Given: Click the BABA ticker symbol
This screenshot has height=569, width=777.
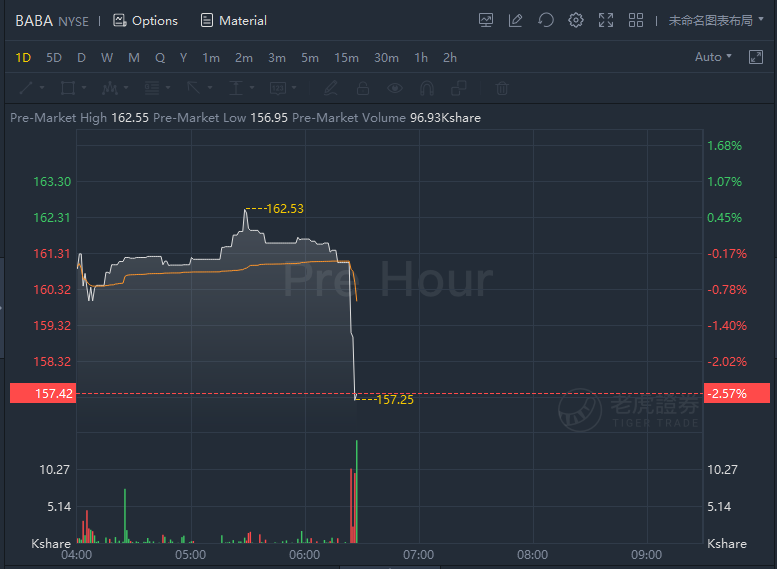Looking at the screenshot, I should (34, 21).
